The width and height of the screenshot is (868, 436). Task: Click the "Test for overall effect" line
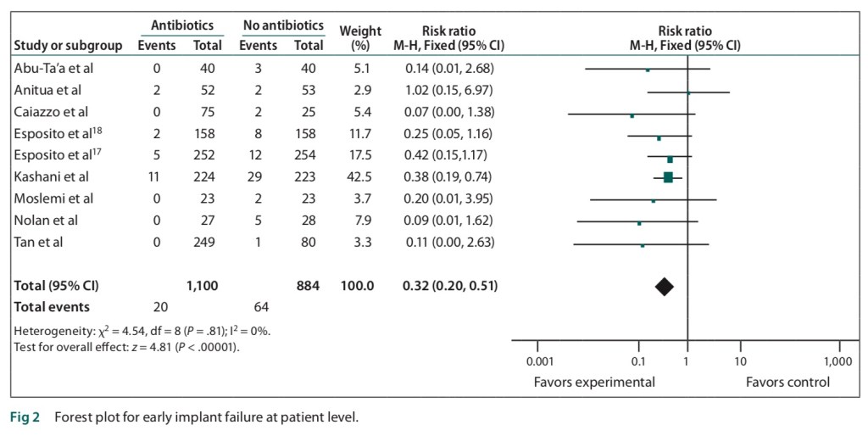[x=127, y=345]
